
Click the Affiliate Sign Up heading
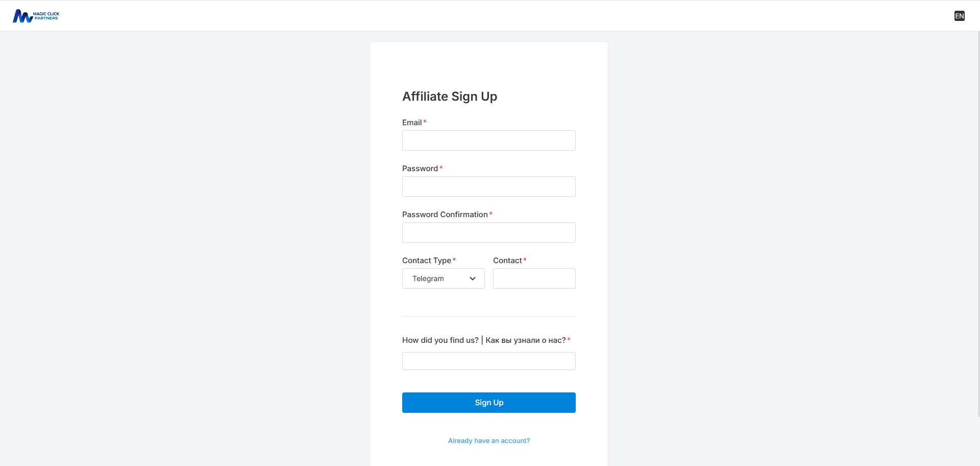click(449, 96)
